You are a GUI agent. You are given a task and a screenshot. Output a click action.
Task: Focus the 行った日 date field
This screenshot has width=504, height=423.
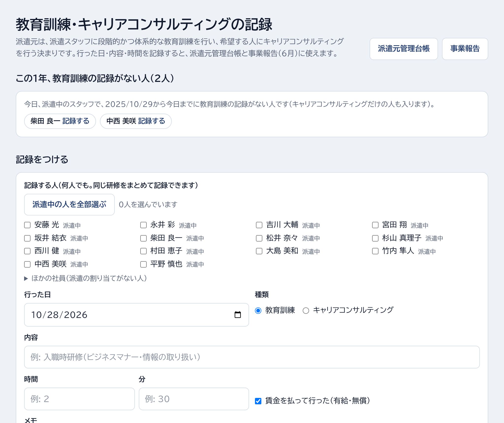[136, 315]
